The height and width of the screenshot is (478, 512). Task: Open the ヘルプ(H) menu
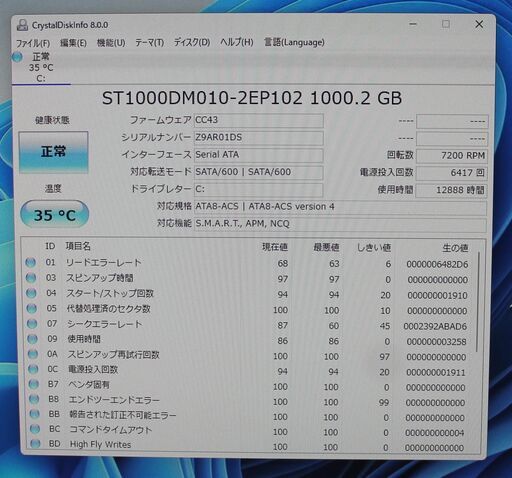pos(237,43)
